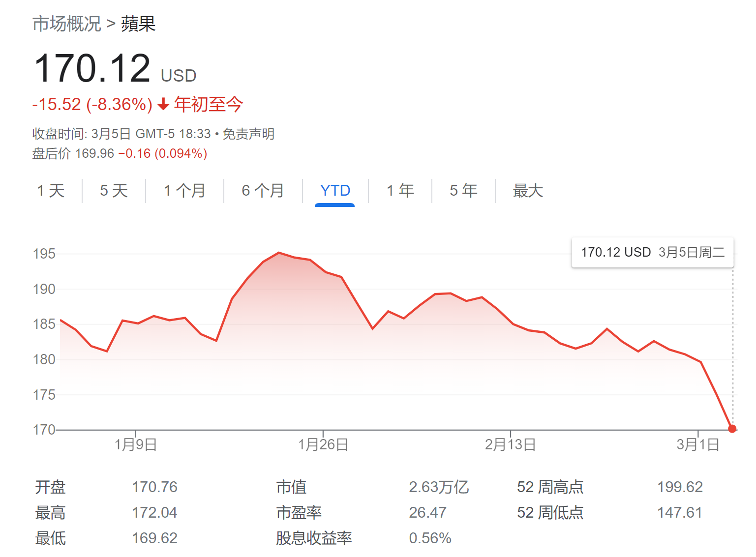Viewport: 756px width, 557px height.
Task: Select the 1 天 time range tab
Action: coord(51,191)
